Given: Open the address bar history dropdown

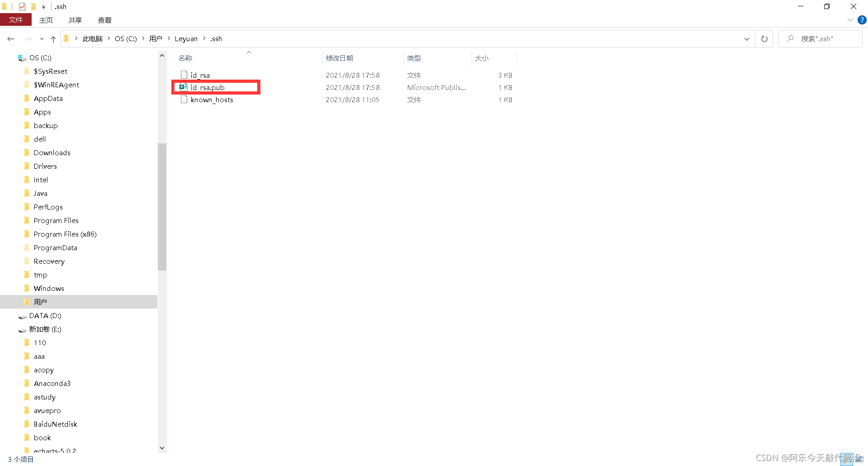Looking at the screenshot, I should [747, 39].
